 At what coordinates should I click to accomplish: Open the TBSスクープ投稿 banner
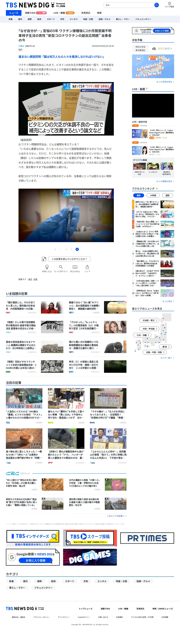point(90,538)
